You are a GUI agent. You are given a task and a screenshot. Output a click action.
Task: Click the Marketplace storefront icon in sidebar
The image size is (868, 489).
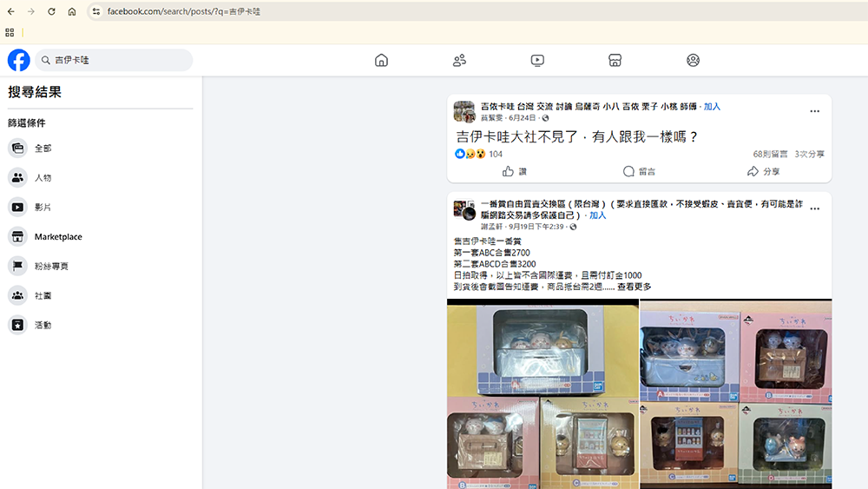click(17, 236)
